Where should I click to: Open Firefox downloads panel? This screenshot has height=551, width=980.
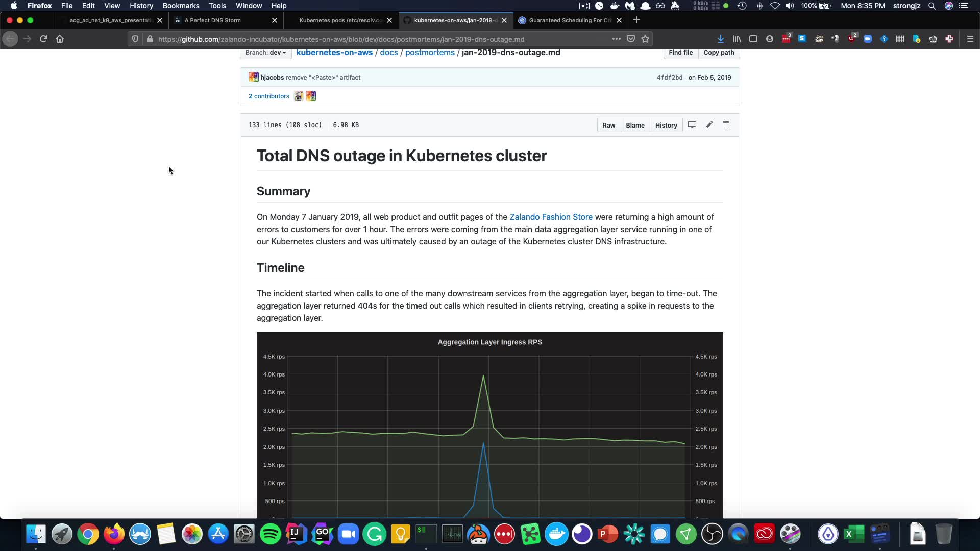(x=720, y=39)
